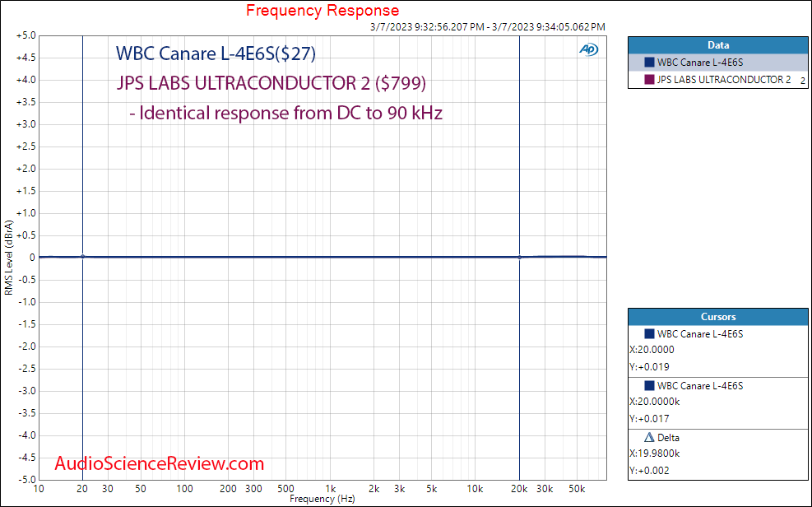Click the 0 tick on the vertical axis
812x507 pixels.
(x=33, y=258)
